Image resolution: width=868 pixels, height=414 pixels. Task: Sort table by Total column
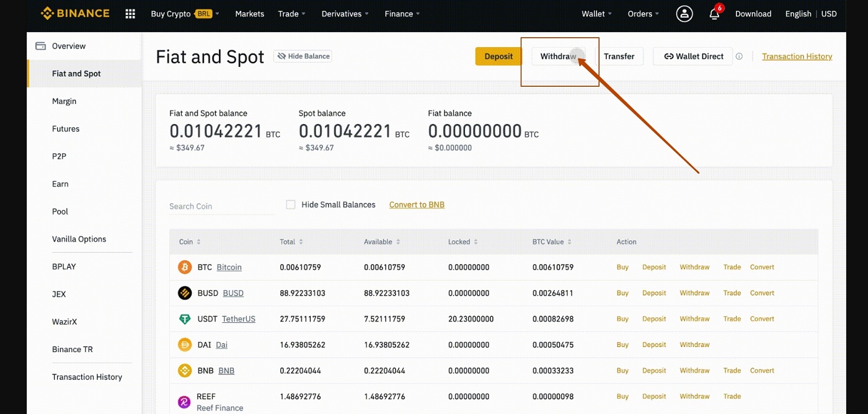(291, 242)
